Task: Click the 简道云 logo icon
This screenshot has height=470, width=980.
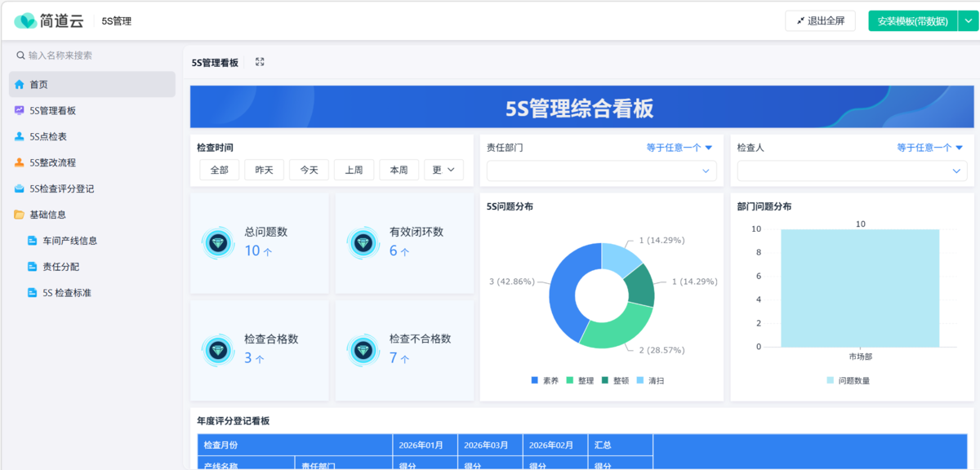Action: point(25,20)
